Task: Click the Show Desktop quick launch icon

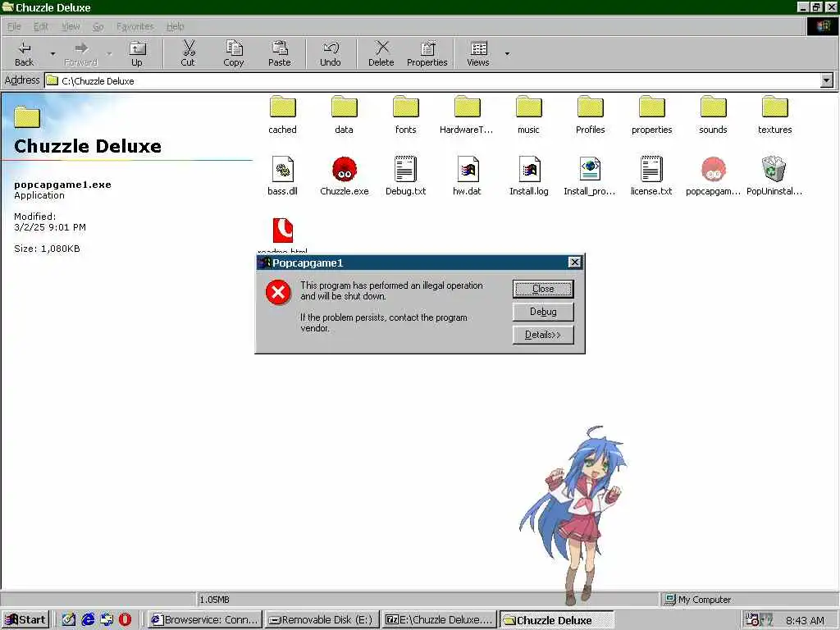Action: point(69,620)
